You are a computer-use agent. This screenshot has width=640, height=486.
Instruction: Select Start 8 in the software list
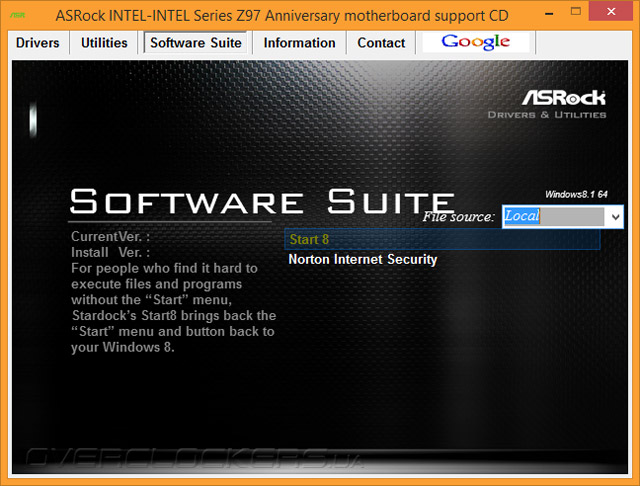(442, 239)
